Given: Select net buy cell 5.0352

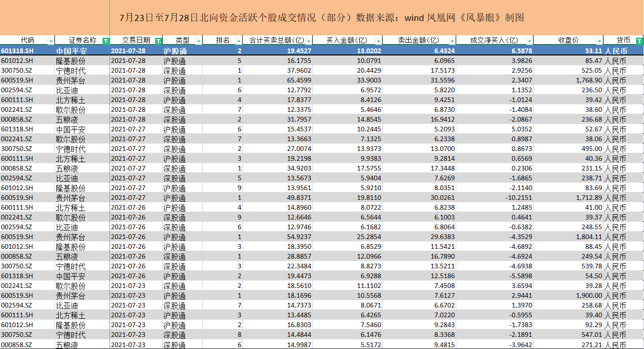Looking at the screenshot, I should 494,129.
